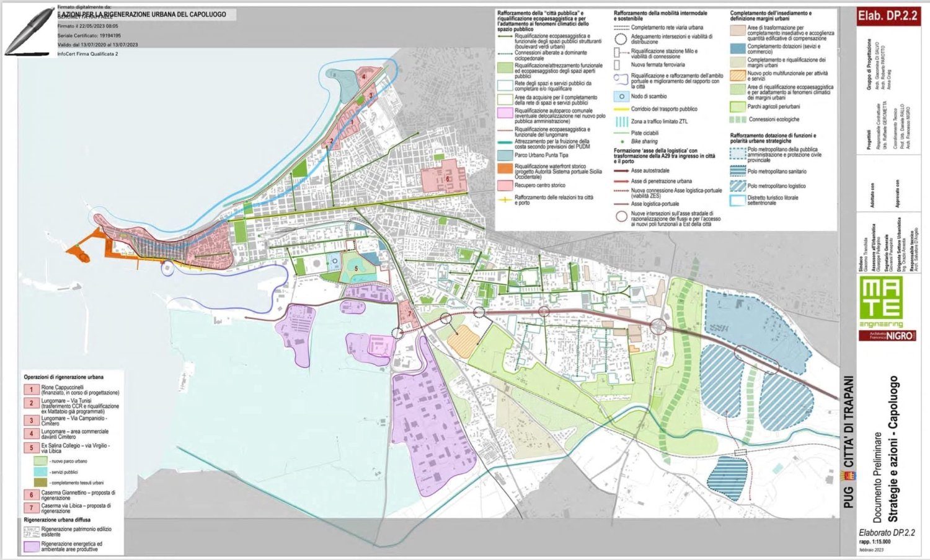Click the pink Recupero centro storico swatch
Screen dimensions: 930x560
[x=505, y=185]
